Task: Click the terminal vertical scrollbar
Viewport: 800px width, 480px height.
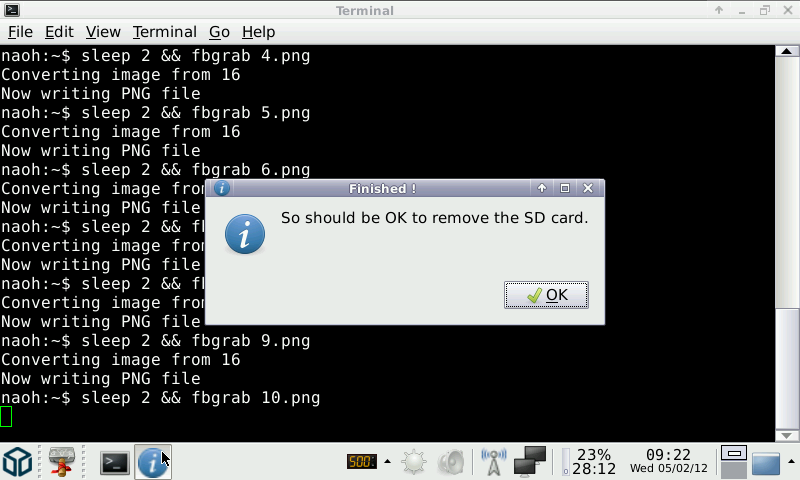Action: 788,240
